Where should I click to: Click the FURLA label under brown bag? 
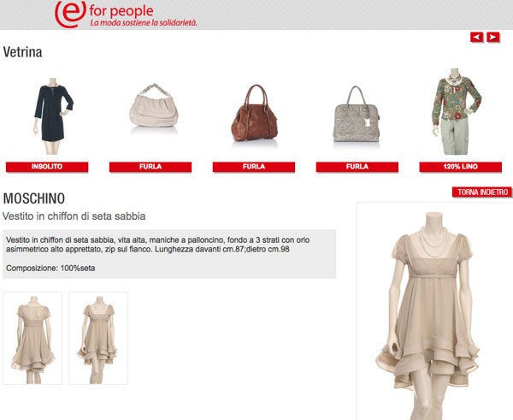[254, 167]
